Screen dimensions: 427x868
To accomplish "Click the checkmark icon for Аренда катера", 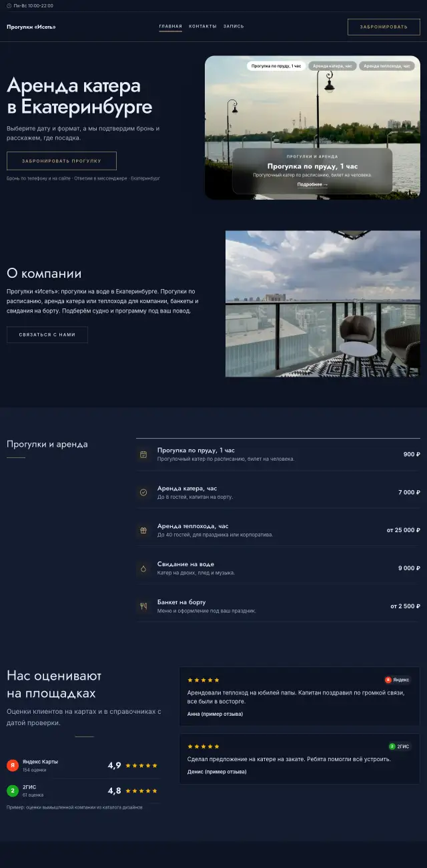I will 143,492.
